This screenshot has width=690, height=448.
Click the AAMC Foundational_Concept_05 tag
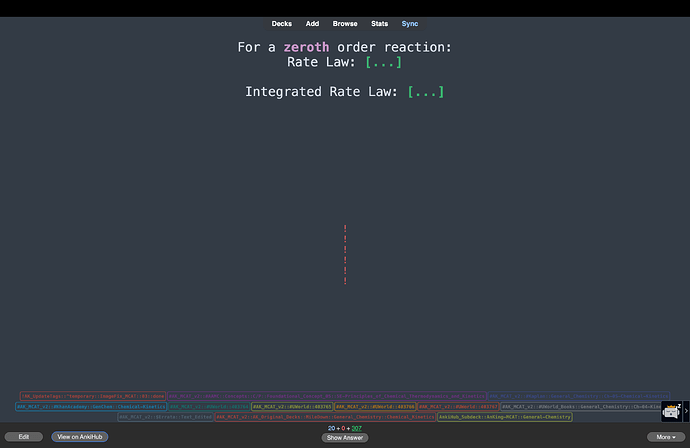327,396
